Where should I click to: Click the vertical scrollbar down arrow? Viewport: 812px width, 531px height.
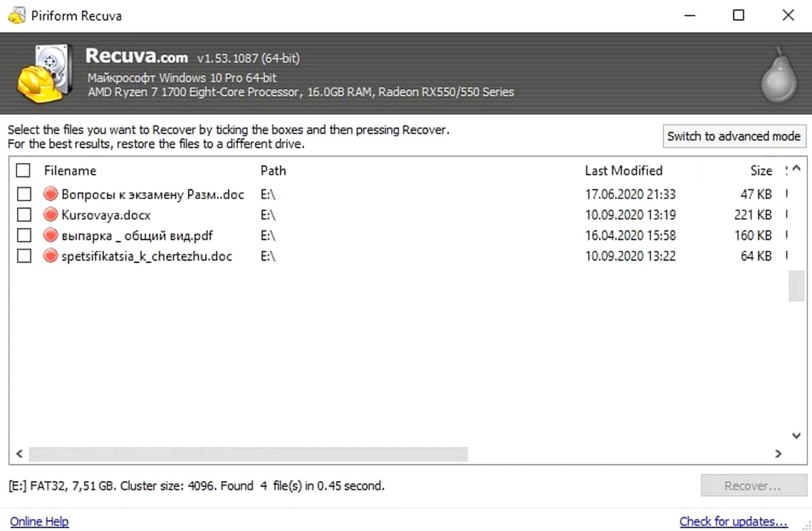click(796, 435)
